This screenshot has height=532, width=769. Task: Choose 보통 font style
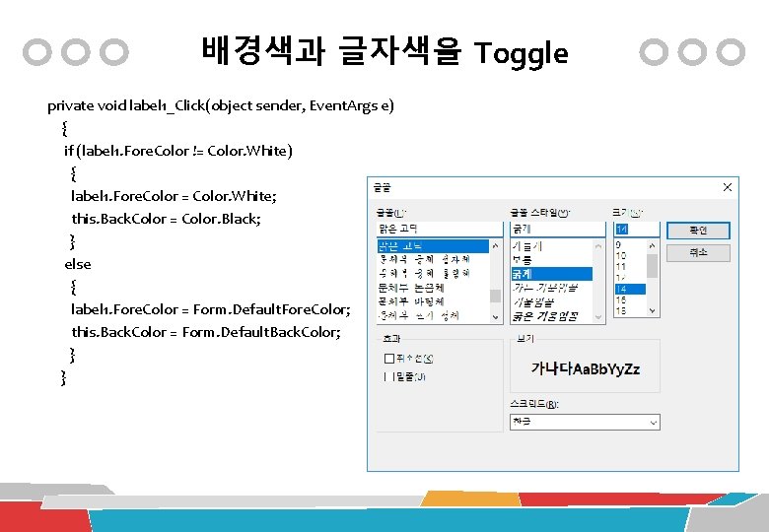click(x=552, y=260)
